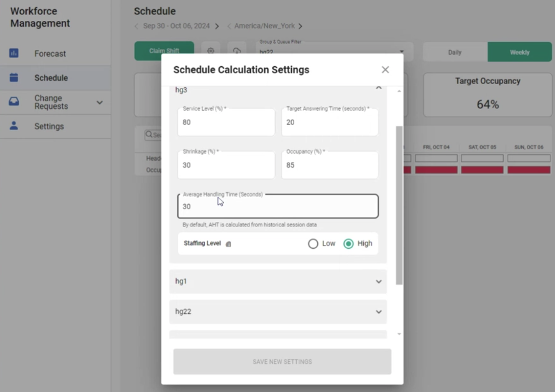Click the Average Handling Time input field
Screen dimensions: 555x392
(x=278, y=207)
